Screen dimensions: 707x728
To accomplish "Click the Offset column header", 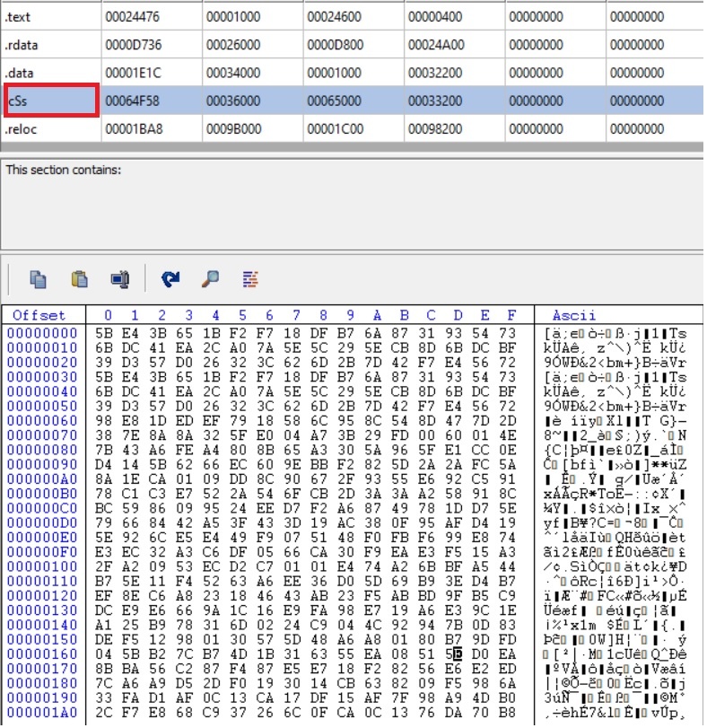I will click(x=39, y=315).
